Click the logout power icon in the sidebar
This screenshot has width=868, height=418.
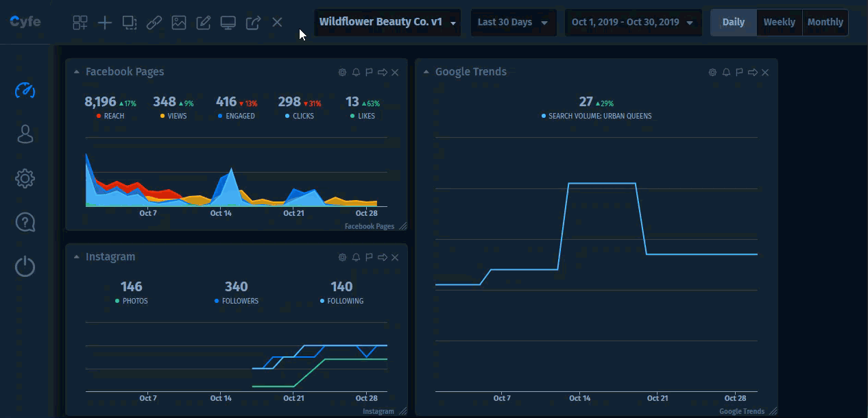25,267
